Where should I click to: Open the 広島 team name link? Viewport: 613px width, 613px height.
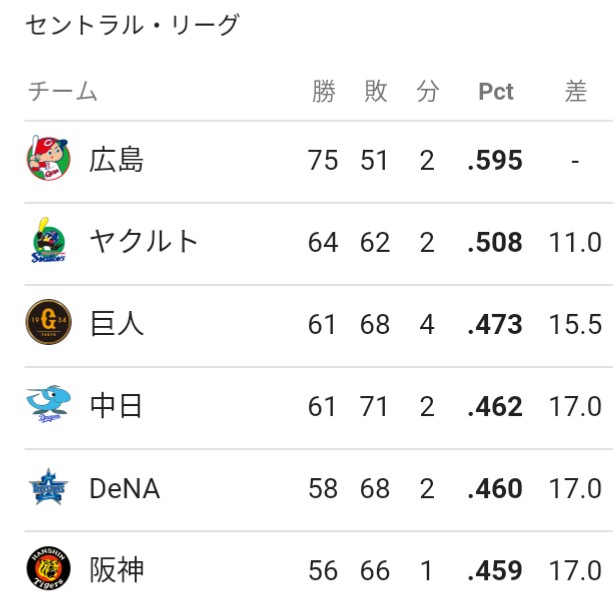click(x=117, y=160)
